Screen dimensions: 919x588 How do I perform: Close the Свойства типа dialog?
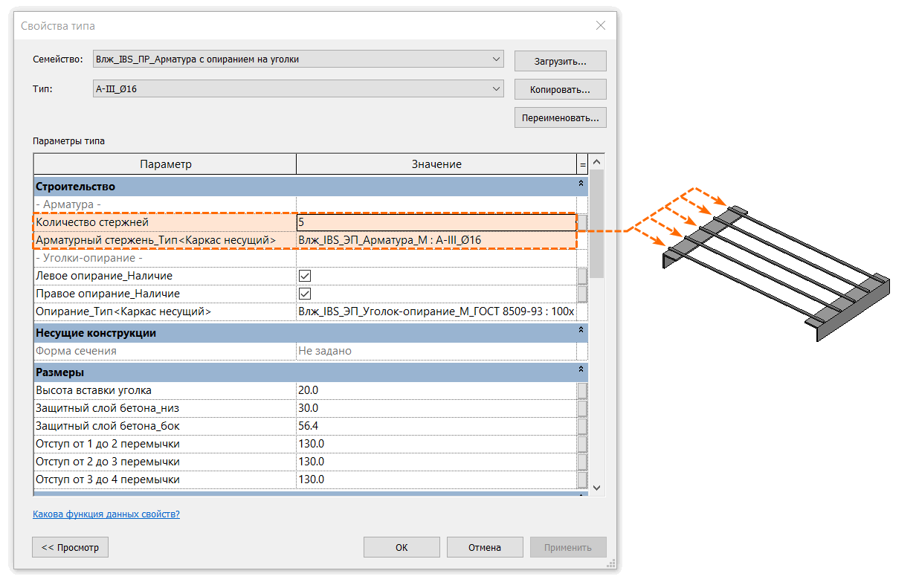click(x=601, y=26)
